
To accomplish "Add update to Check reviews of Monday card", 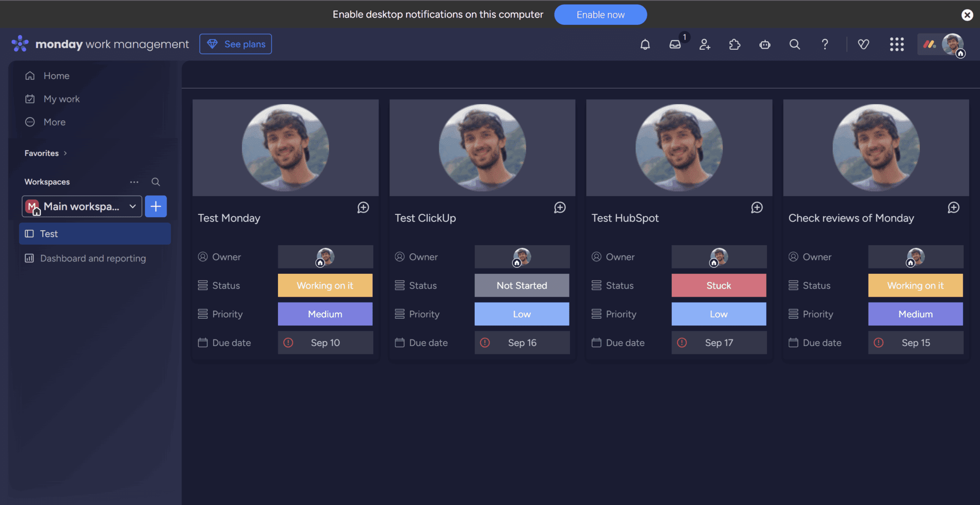I will coord(954,207).
